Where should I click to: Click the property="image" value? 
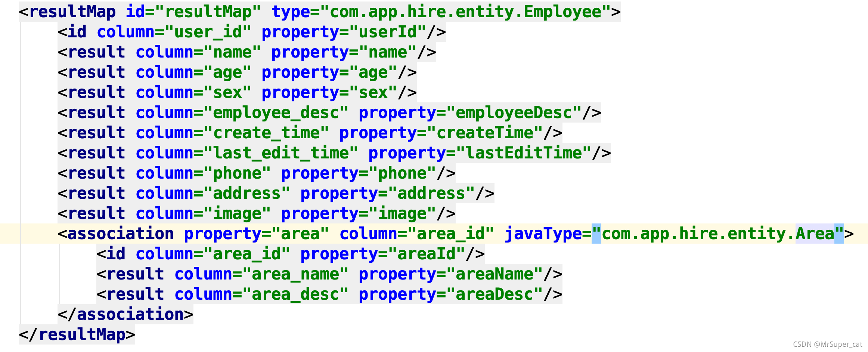402,214
